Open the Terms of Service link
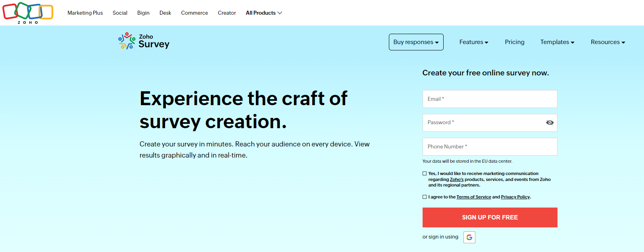This screenshot has width=644, height=252. [x=474, y=197]
